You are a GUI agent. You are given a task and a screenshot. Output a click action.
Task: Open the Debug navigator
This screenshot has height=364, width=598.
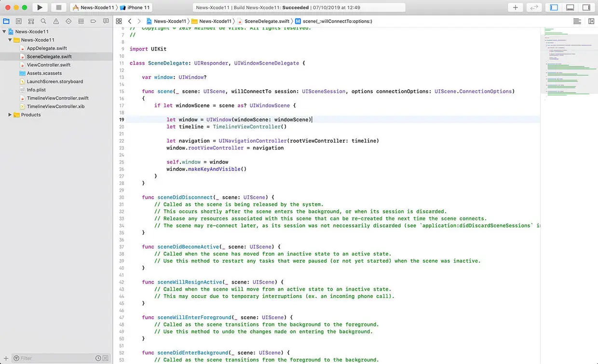coord(81,21)
